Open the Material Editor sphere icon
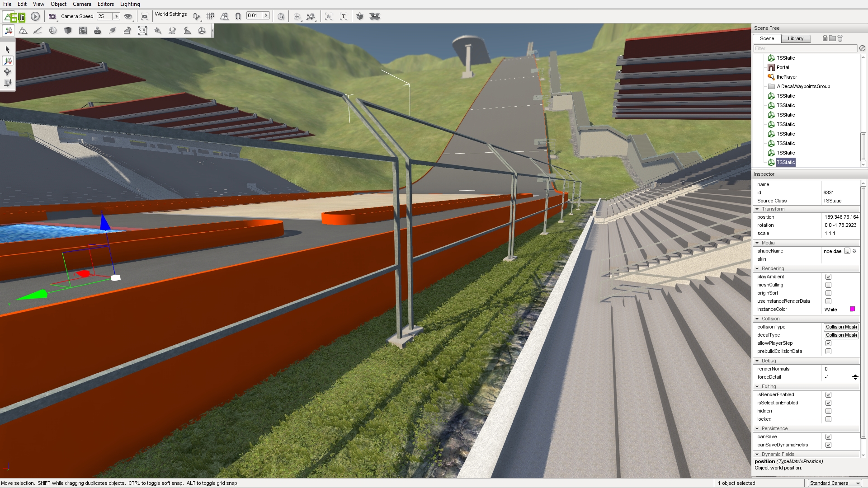 pos(53,31)
